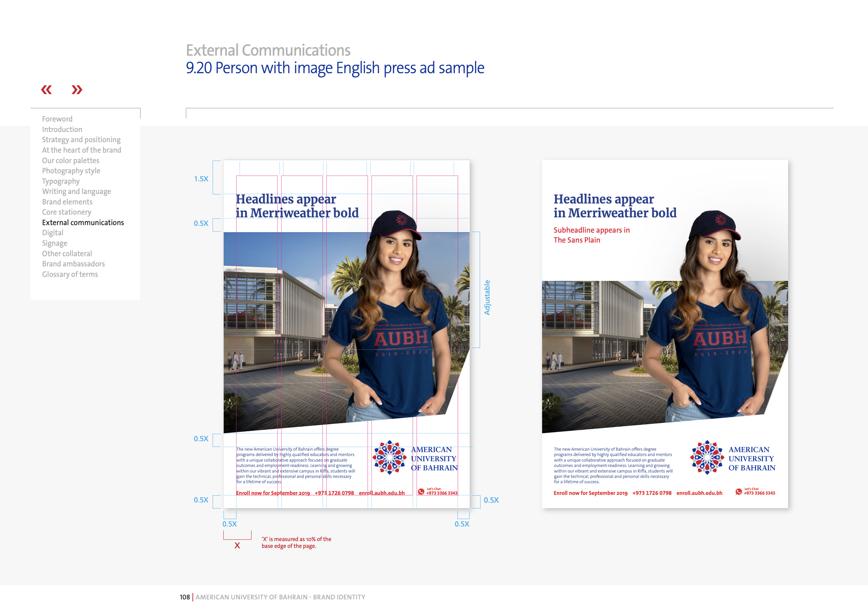The image size is (868, 614).
Task: Select the WhatsApp Let's Chat icon on left ad
Action: coord(421,492)
